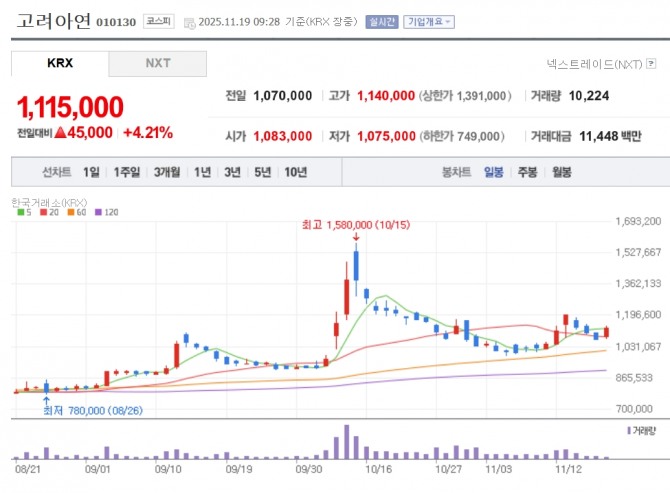
Task: Click the 전일 value 1,070,000
Action: point(282,96)
